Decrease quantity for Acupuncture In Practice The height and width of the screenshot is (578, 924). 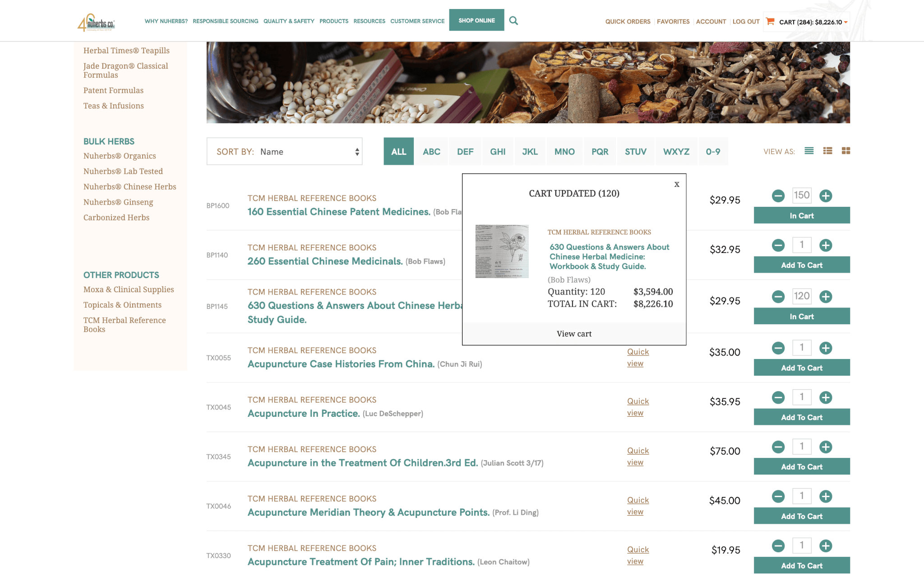[x=778, y=397]
